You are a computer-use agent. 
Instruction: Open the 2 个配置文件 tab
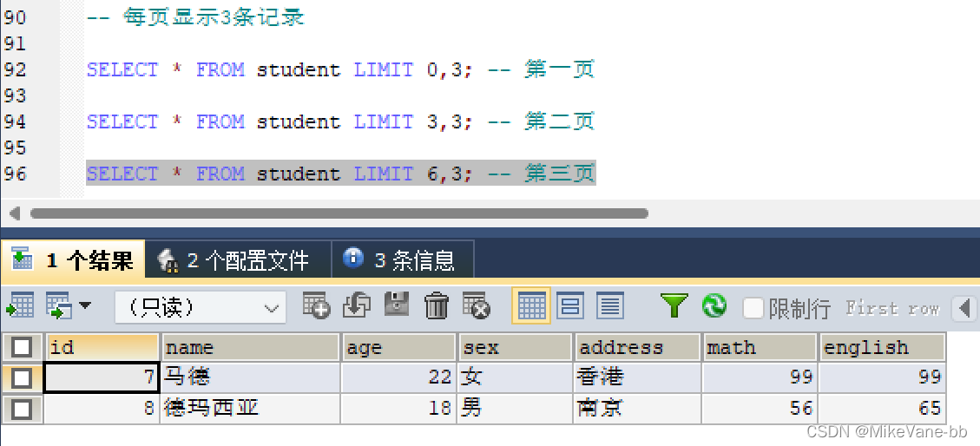pyautogui.click(x=238, y=259)
